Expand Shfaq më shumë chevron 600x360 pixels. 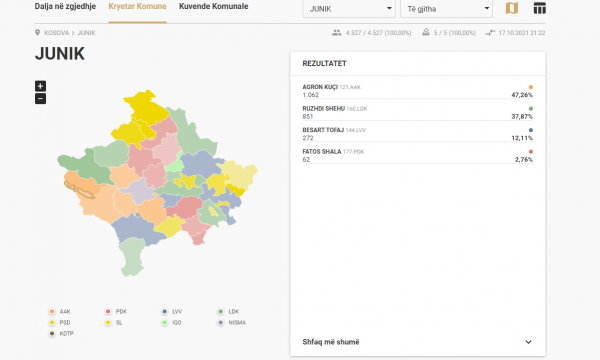528,342
